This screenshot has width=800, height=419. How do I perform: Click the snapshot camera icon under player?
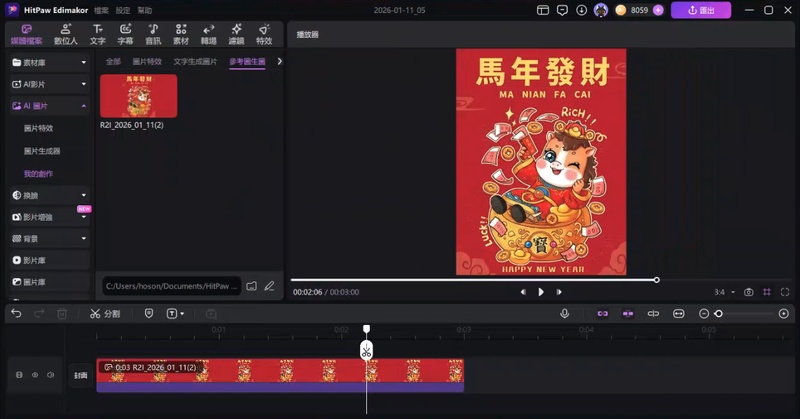pos(748,292)
